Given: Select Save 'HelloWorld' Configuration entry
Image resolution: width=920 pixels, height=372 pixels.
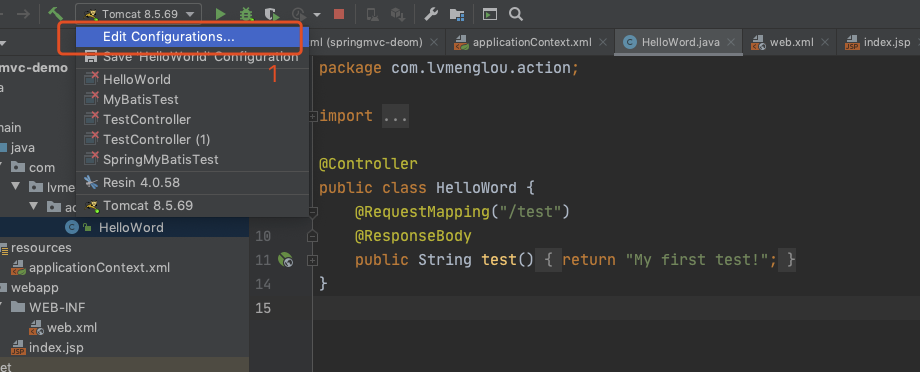Looking at the screenshot, I should tap(192, 57).
